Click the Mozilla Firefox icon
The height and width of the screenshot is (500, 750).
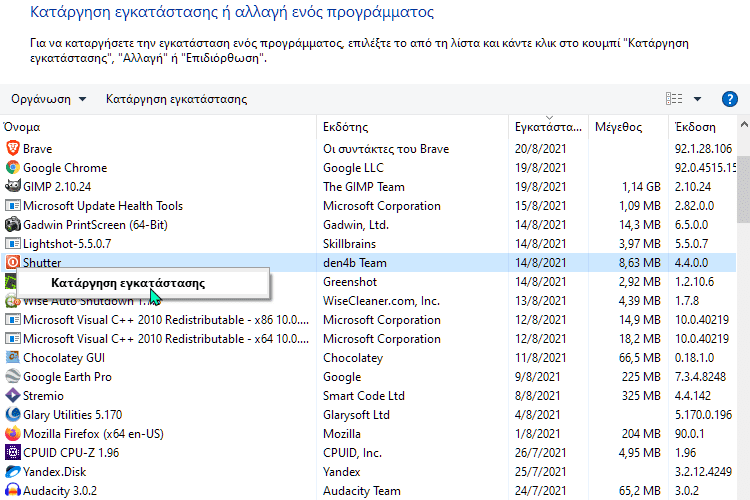click(12, 433)
